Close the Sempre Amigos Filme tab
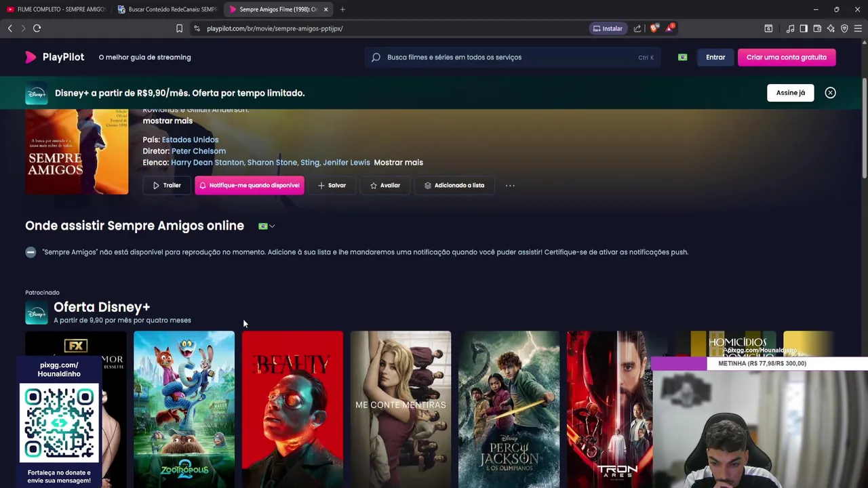Screen dimensions: 868x488 [x=325, y=9]
